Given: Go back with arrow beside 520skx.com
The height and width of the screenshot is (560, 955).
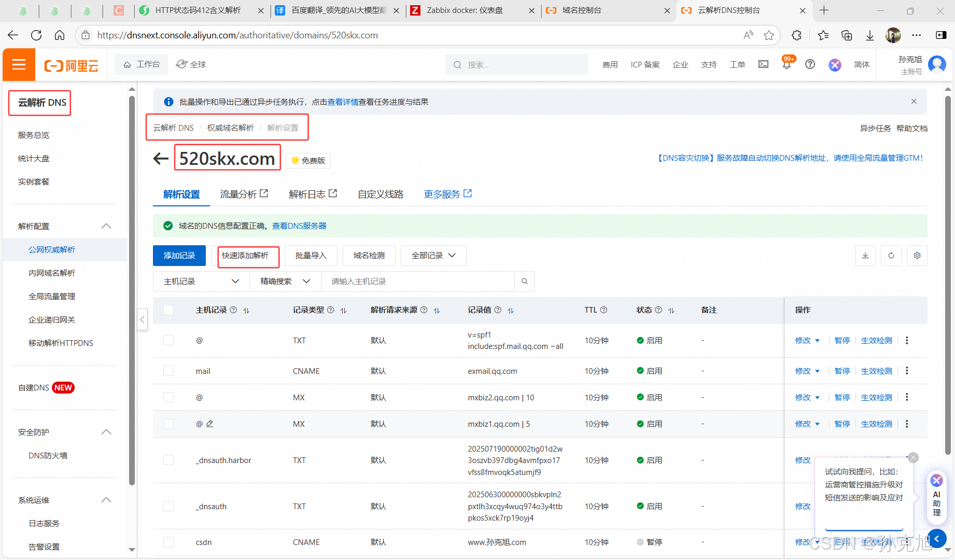Looking at the screenshot, I should (x=161, y=159).
